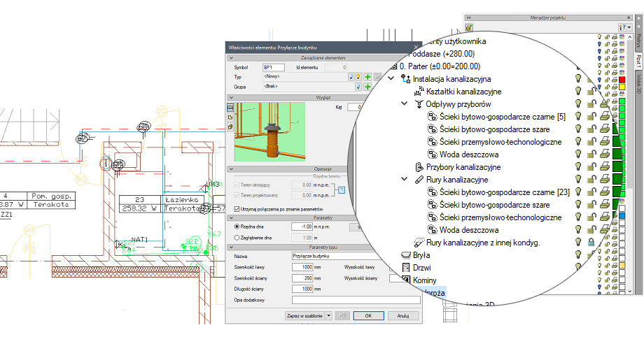The height and width of the screenshot is (337, 644).
Task: Click the OK button
Action: pyautogui.click(x=368, y=315)
